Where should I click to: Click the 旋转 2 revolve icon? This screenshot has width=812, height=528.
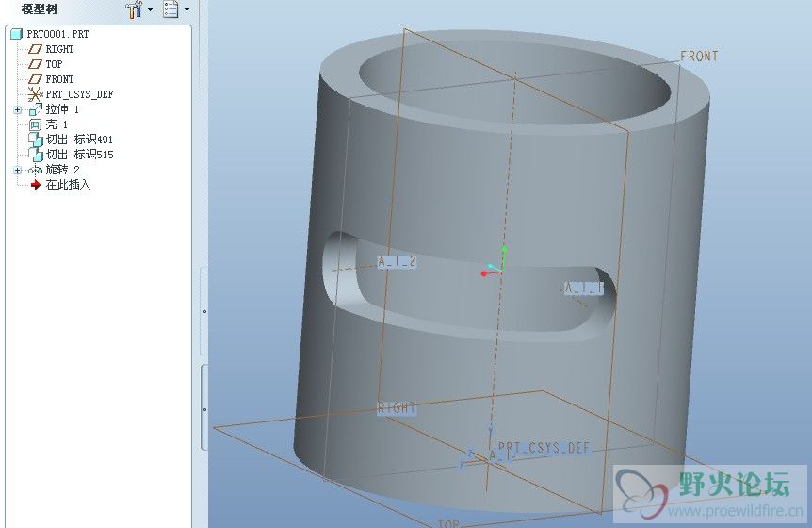(35, 170)
